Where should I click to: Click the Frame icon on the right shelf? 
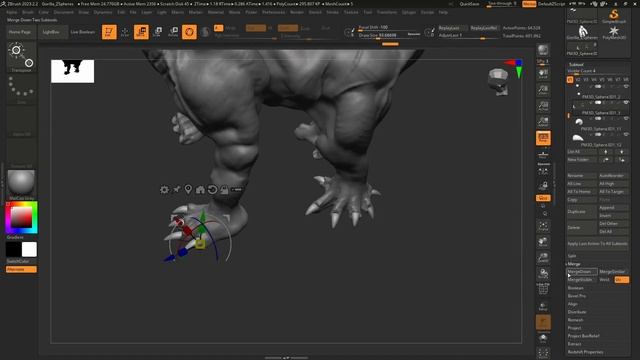543,226
